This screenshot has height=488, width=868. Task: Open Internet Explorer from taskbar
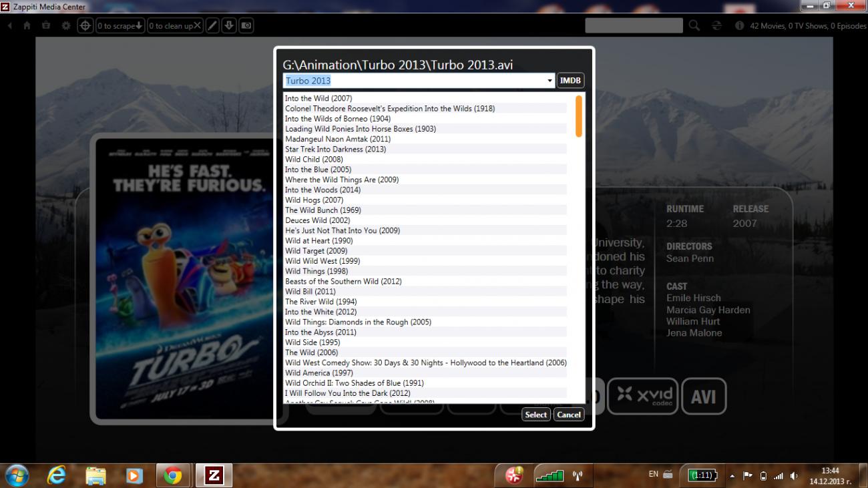pos(57,475)
